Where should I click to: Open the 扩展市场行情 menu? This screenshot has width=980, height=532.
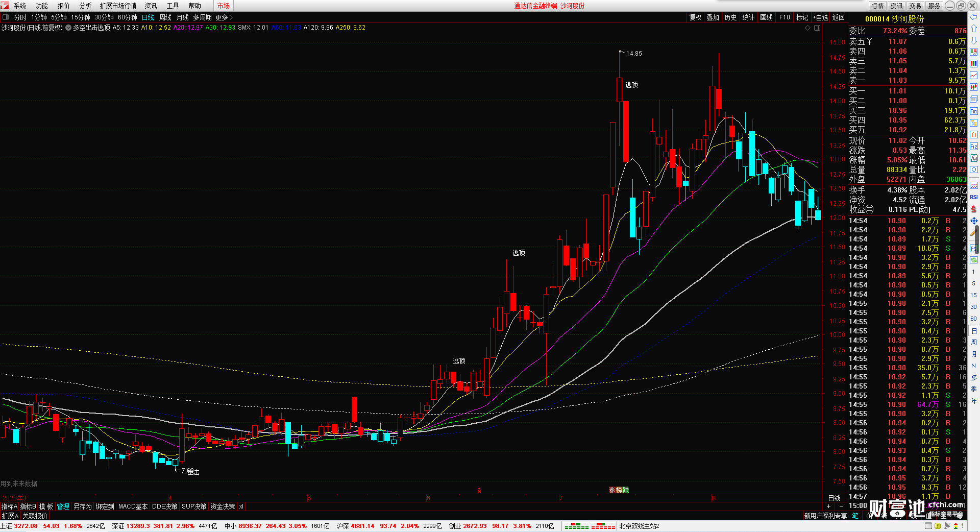(118, 6)
